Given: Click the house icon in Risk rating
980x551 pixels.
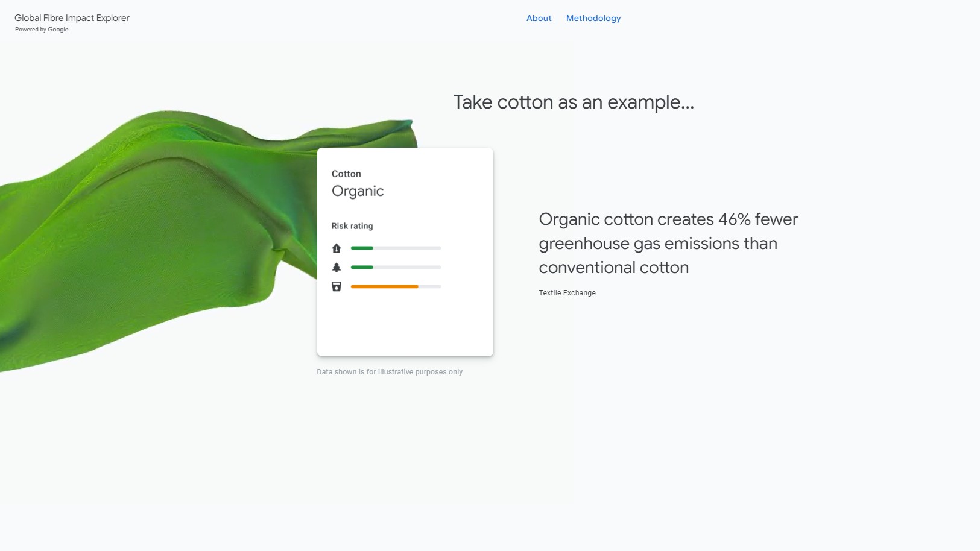Looking at the screenshot, I should point(337,248).
